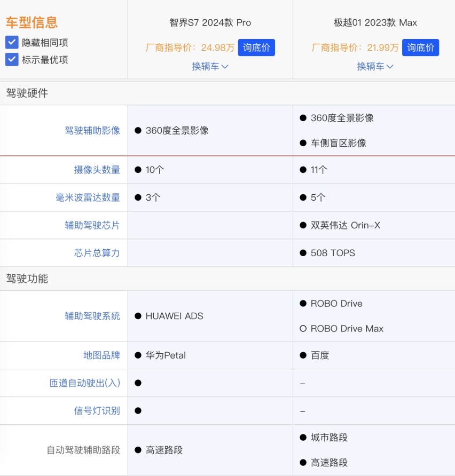Open 换辆车 dropdown under 极越01
Screen dimensions: 455x476
(x=375, y=67)
